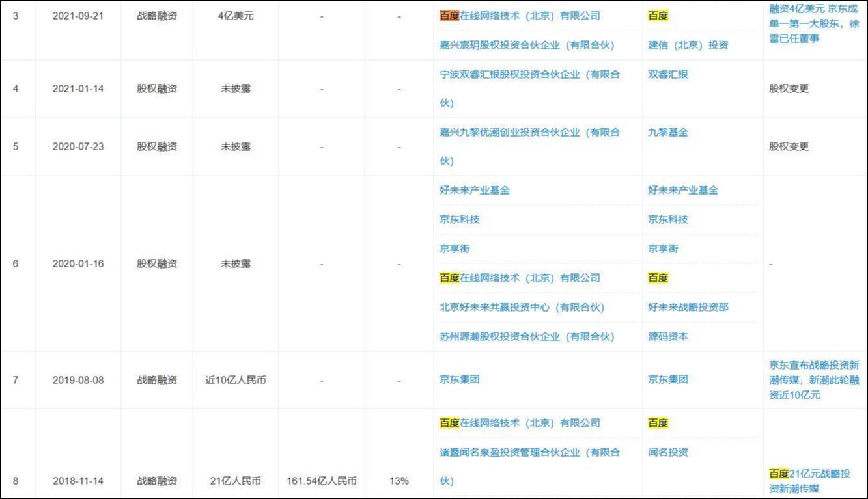Screen dimensions: 868x499
Task: Click 股权变更 in 2020-07-23 row
Action: tap(789, 146)
